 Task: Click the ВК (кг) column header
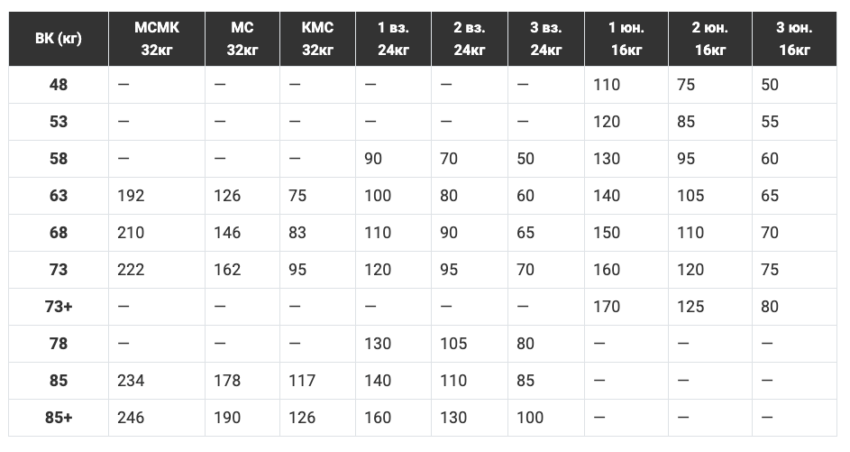59,38
